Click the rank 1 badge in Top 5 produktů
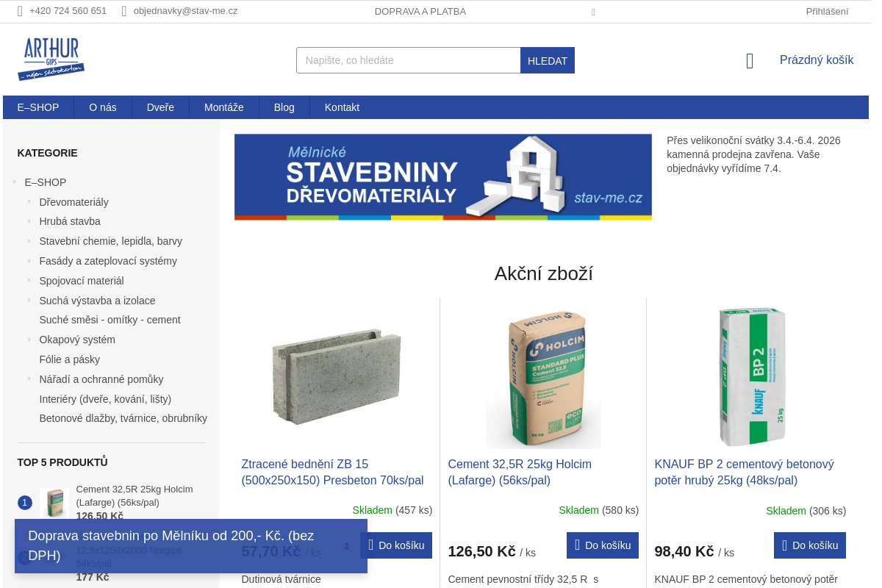This screenshot has width=882, height=588. coord(25,503)
